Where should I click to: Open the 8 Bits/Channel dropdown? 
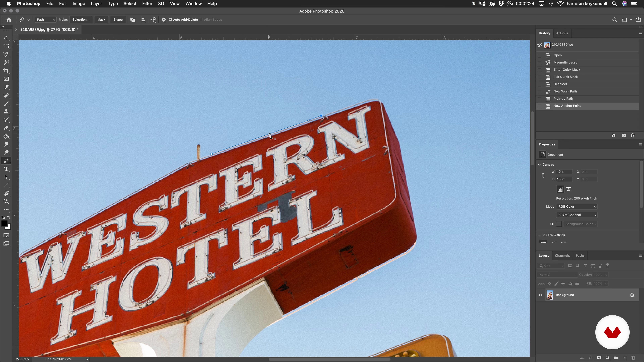(577, 215)
